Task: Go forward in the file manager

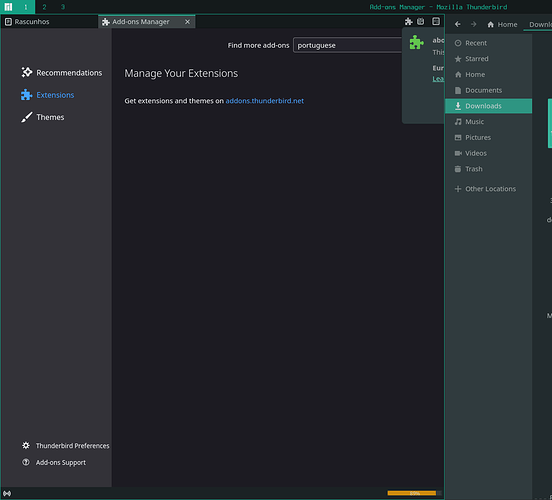Action: pos(473,24)
